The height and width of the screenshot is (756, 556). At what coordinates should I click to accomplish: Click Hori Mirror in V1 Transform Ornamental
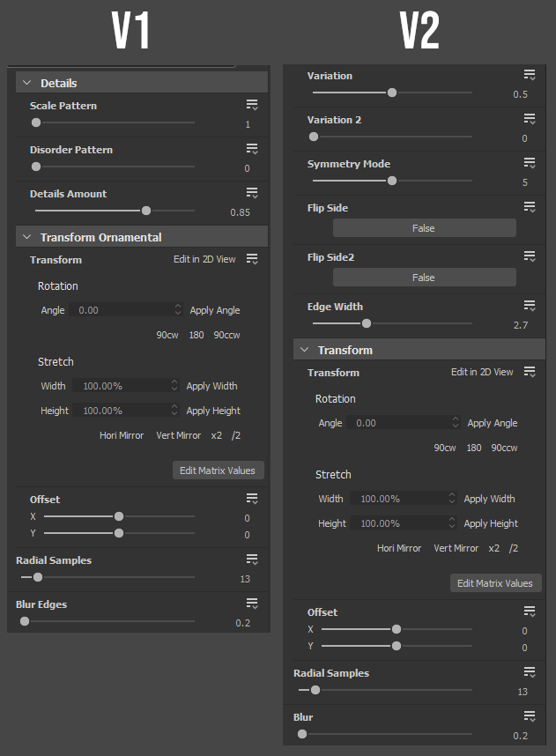[122, 435]
